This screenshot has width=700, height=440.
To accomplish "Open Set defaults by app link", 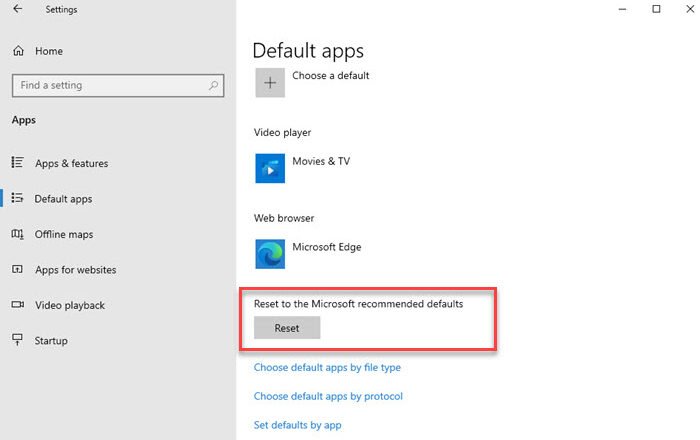I will [x=298, y=425].
